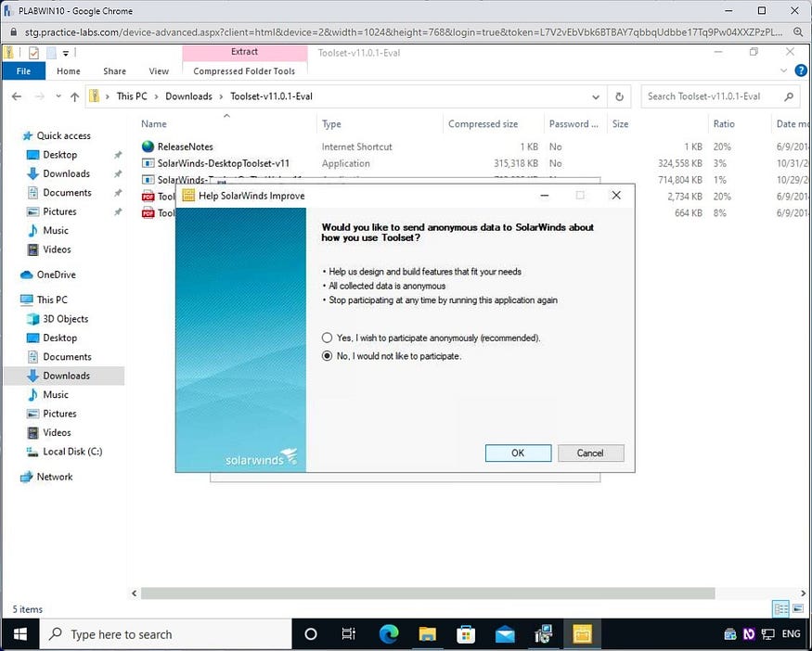Image resolution: width=812 pixels, height=651 pixels.
Task: Sort by Ratio column header
Action: click(724, 123)
